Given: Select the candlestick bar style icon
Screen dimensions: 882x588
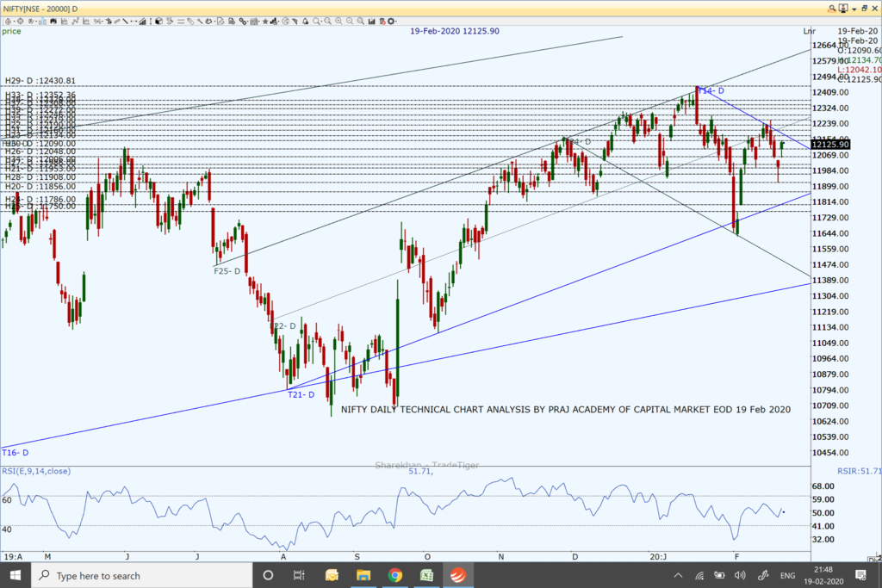Looking at the screenshot, I should (43, 22).
